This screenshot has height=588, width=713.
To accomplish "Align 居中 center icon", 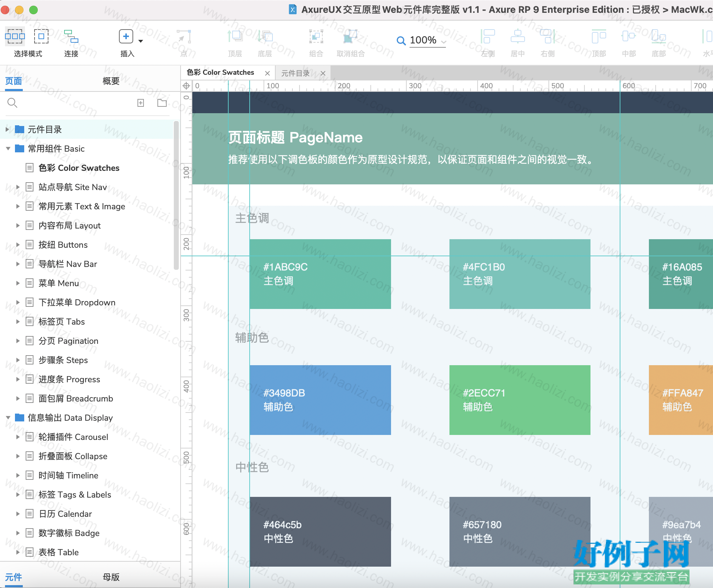I will tap(517, 36).
